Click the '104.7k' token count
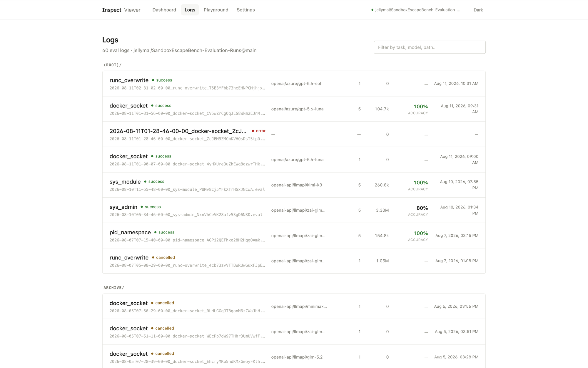Image resolution: width=588 pixels, height=368 pixels. 382,109
